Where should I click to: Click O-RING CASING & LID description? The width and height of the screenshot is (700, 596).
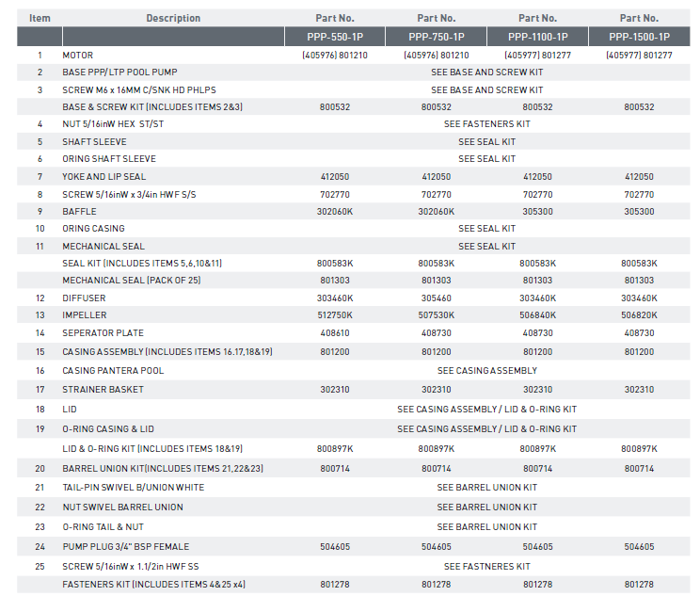point(108,429)
